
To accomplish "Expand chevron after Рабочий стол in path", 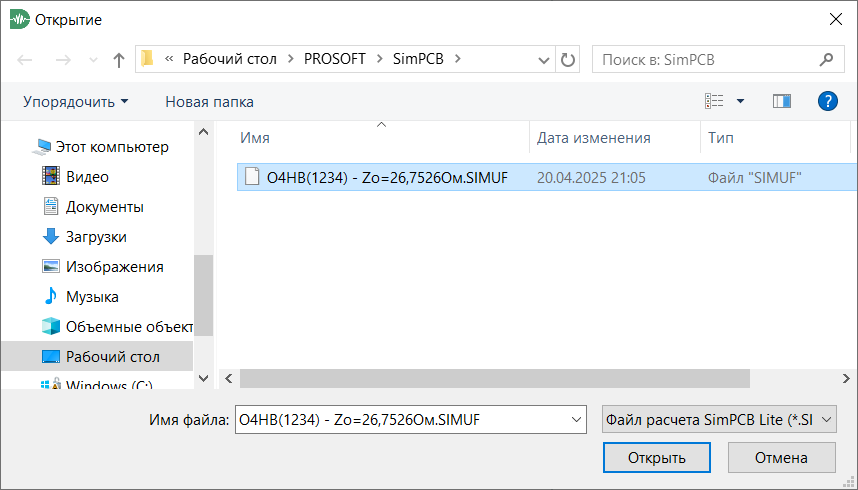I will coord(291,59).
